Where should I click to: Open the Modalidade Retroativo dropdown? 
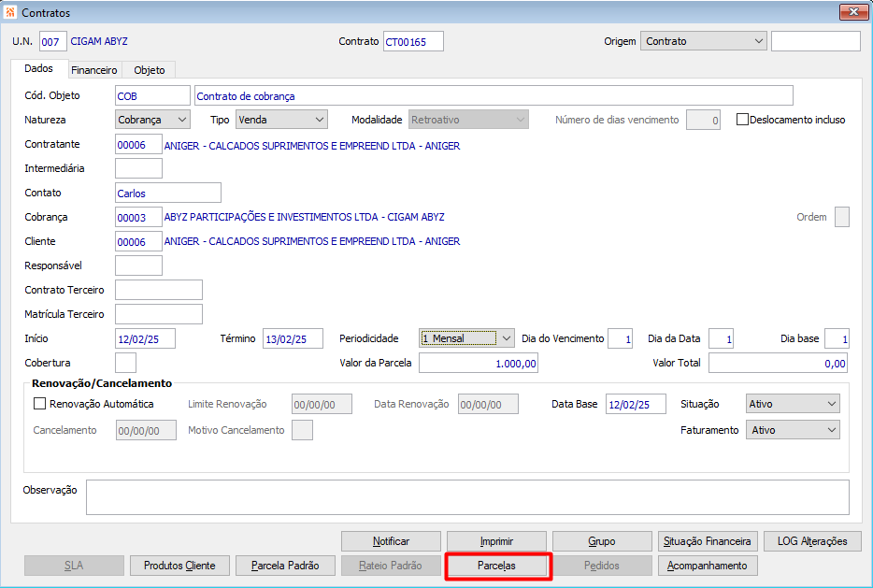[x=469, y=120]
